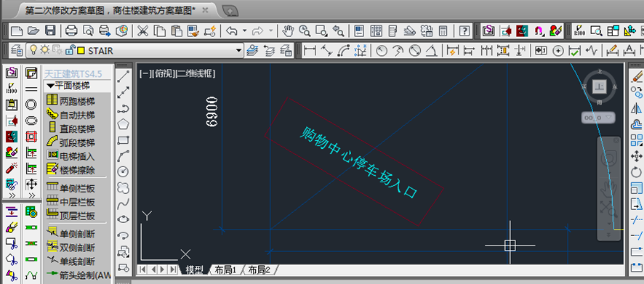Toggle freeze sun icon for STAIR layer

(x=44, y=50)
